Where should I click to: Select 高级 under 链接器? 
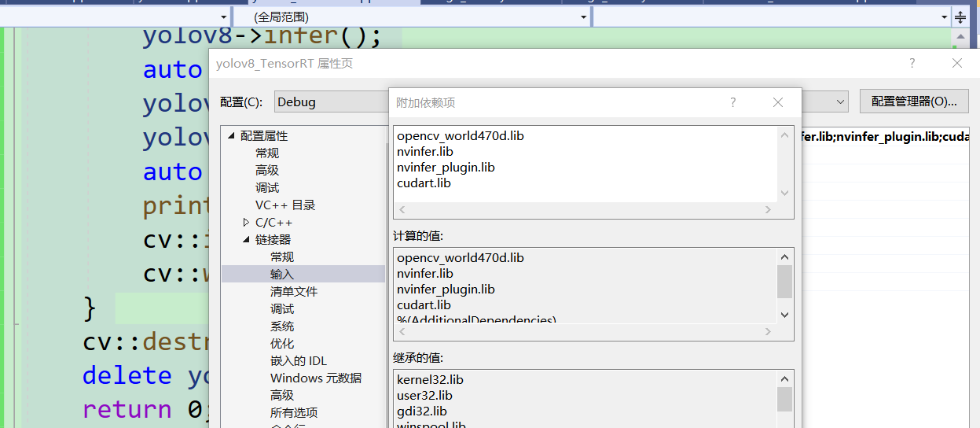[282, 395]
